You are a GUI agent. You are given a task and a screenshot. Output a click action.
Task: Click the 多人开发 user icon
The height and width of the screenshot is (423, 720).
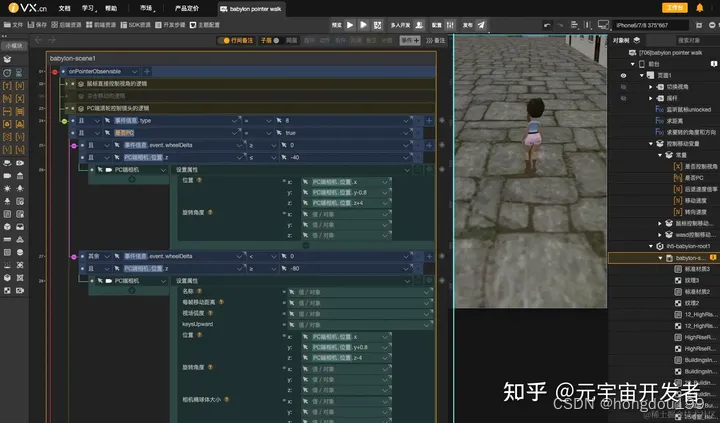pos(419,25)
